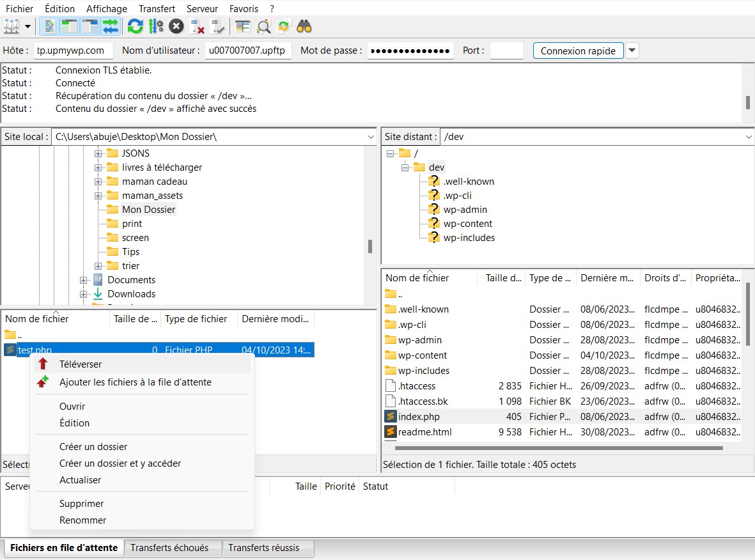Click the Connexion rapide button
Viewport: 755px width, 560px height.
coord(578,51)
